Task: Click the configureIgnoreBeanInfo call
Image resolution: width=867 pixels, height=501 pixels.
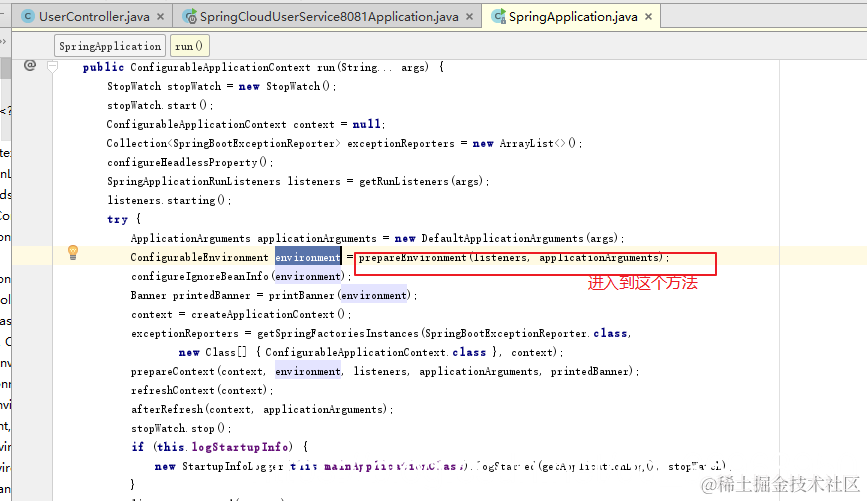Action: [200, 276]
